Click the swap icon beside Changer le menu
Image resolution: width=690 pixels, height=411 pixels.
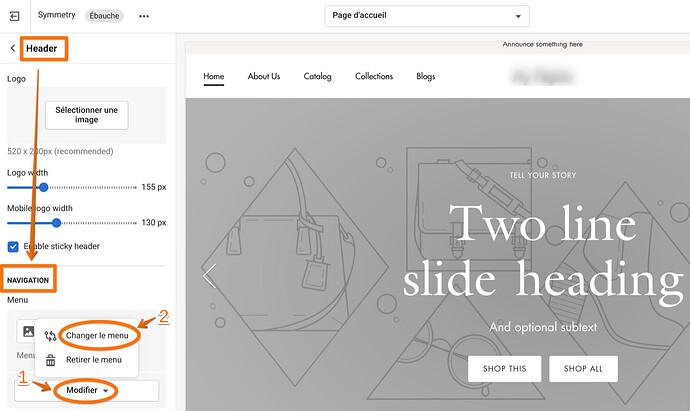tap(51, 336)
